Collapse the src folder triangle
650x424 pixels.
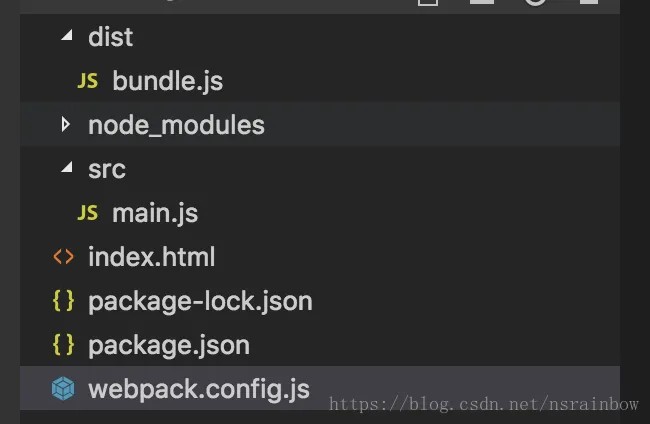(x=66, y=169)
